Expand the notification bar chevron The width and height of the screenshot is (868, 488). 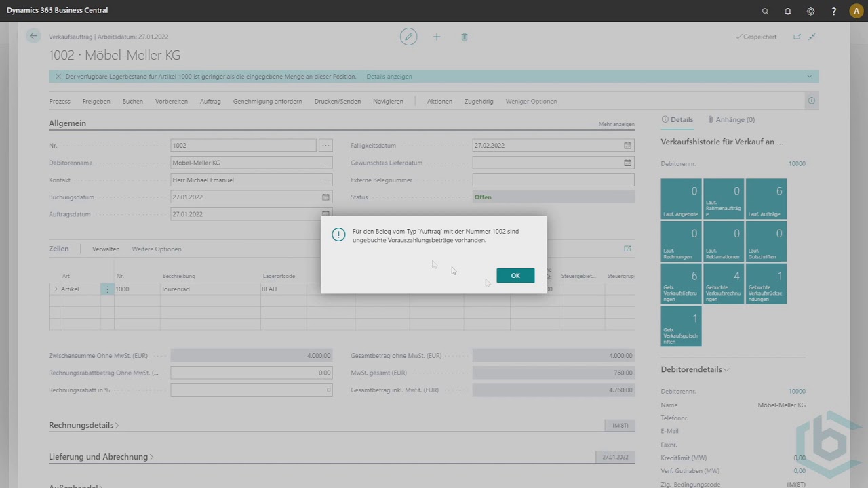(x=809, y=77)
